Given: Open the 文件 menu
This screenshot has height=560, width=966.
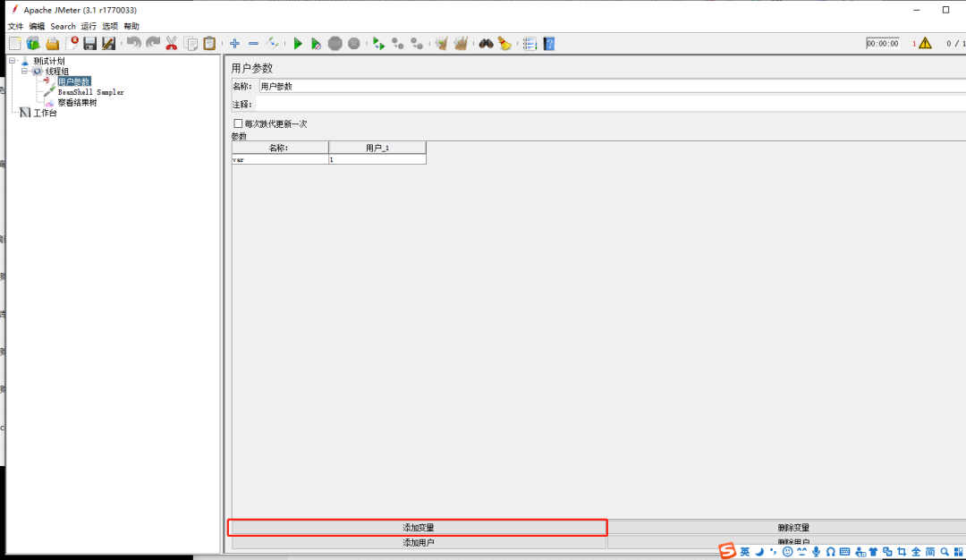Looking at the screenshot, I should 15,26.
